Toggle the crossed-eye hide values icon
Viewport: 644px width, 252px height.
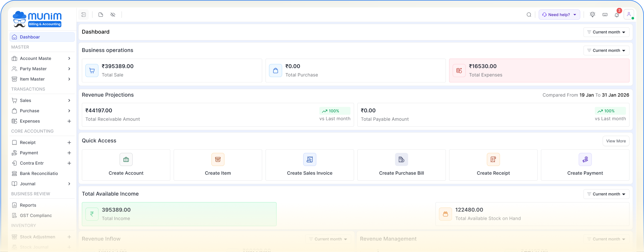tap(113, 15)
